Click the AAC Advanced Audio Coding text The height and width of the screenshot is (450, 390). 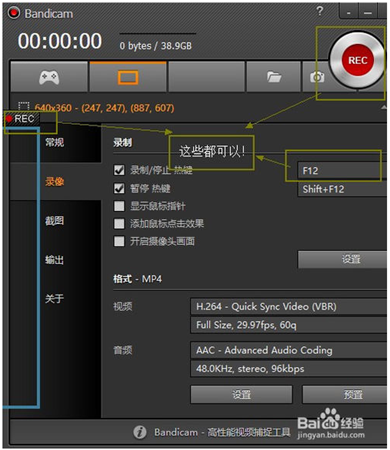coord(264,350)
